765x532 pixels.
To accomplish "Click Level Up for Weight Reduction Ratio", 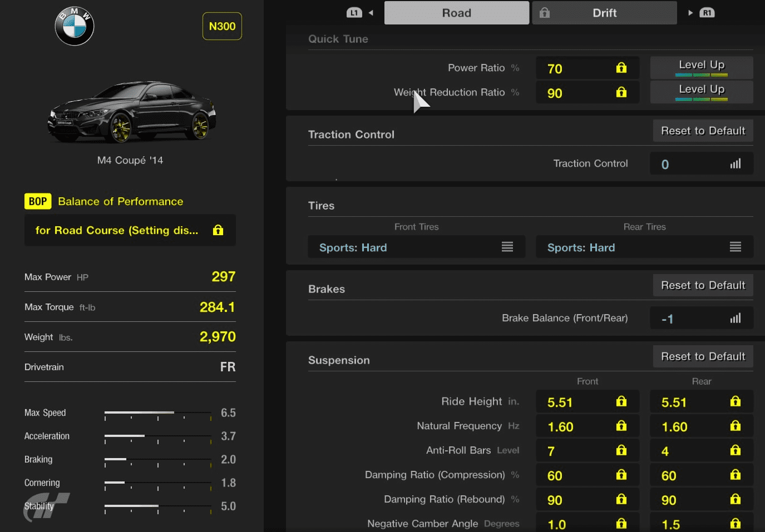I will [702, 92].
